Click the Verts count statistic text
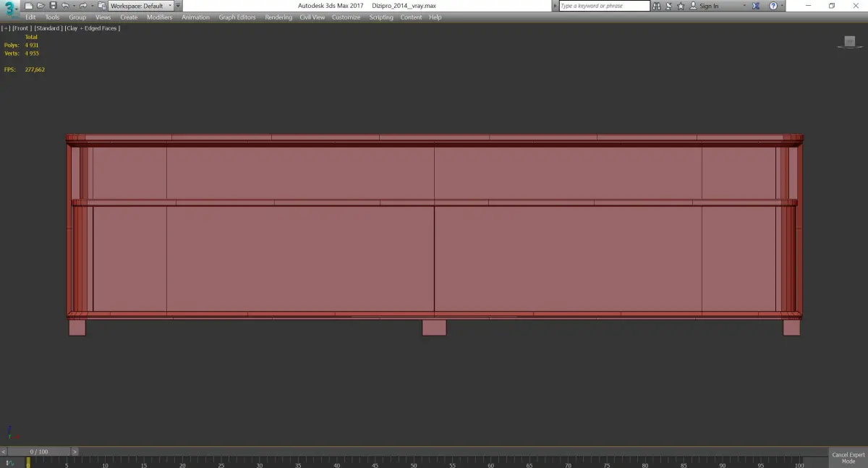This screenshot has width=868, height=468. click(22, 54)
